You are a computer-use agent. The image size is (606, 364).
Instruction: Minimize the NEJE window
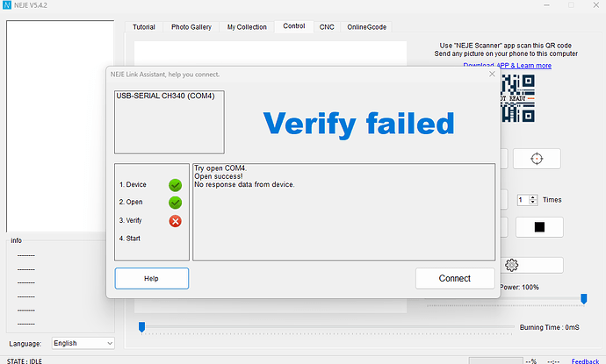click(x=546, y=5)
